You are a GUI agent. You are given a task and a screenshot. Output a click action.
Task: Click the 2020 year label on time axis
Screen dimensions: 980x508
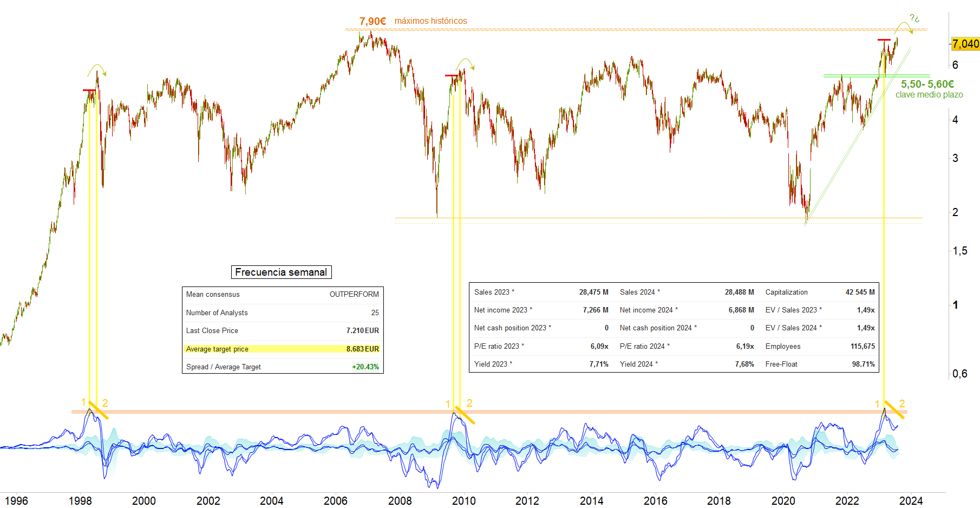(783, 501)
